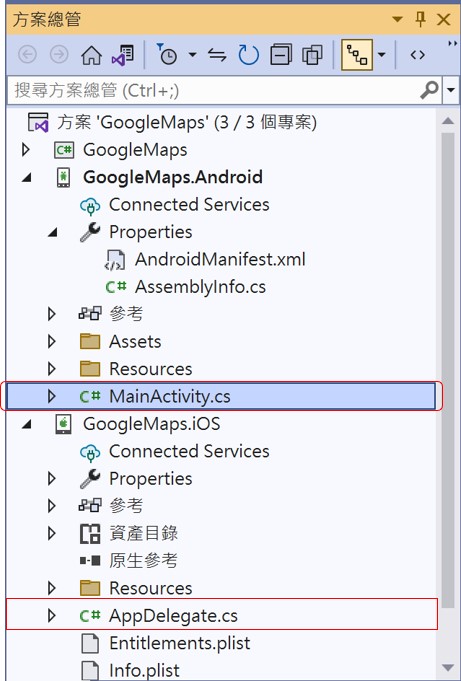Screen dimensions: 461x681
Task: Click Show All Files icon
Action: pos(312,55)
